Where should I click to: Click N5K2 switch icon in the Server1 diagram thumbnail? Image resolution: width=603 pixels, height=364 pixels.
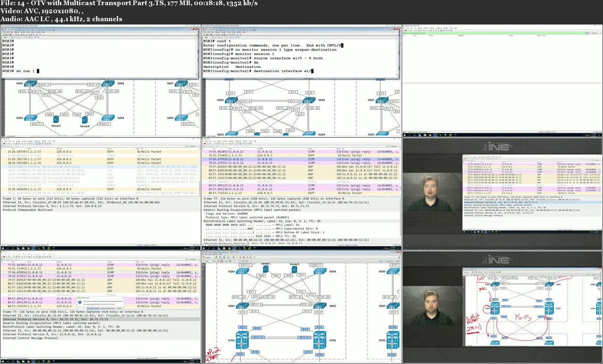[x=319, y=306]
